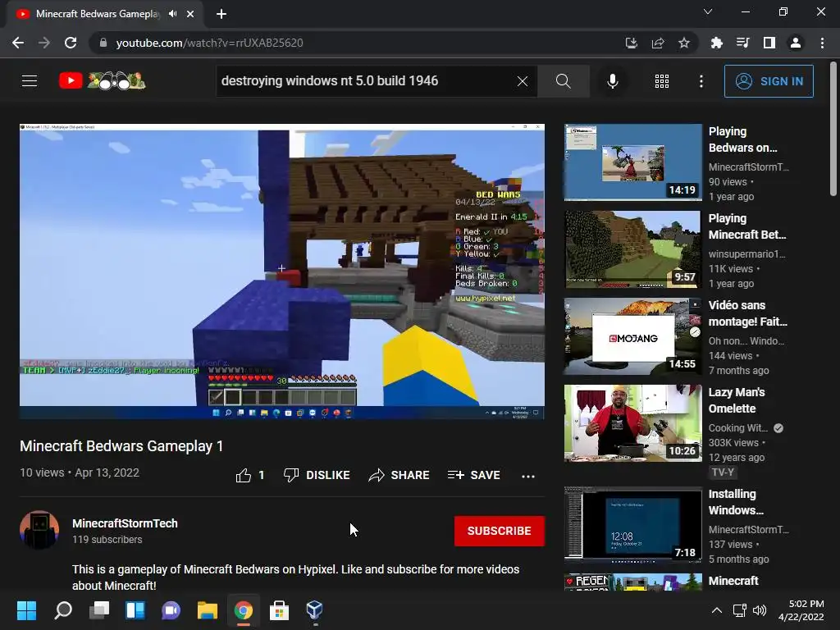The height and width of the screenshot is (630, 840).
Task: Click the address bar URL
Action: [x=209, y=43]
